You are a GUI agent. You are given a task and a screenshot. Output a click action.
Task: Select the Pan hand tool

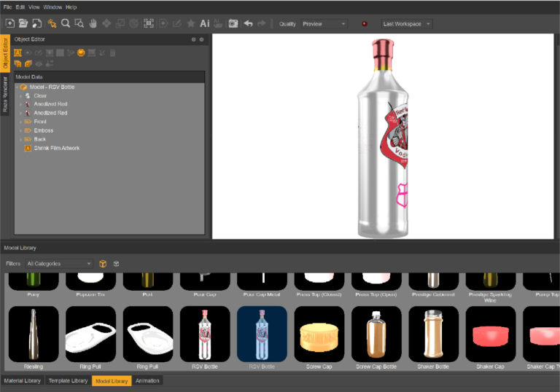93,23
